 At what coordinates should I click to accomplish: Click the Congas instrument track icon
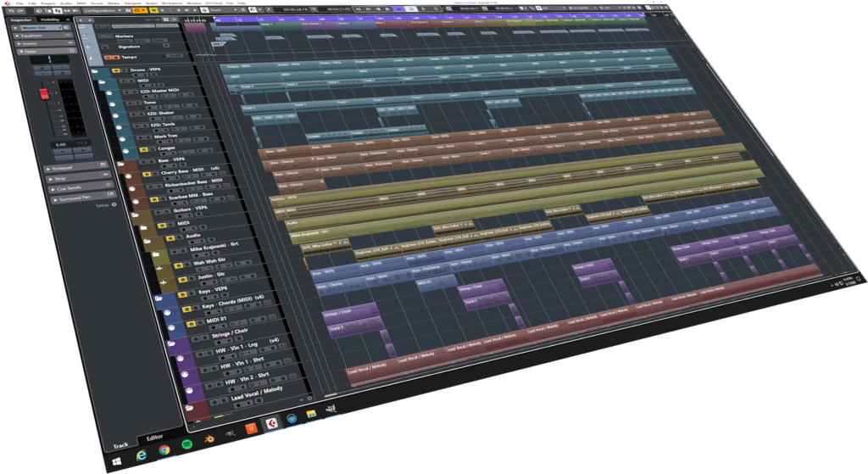click(125, 151)
